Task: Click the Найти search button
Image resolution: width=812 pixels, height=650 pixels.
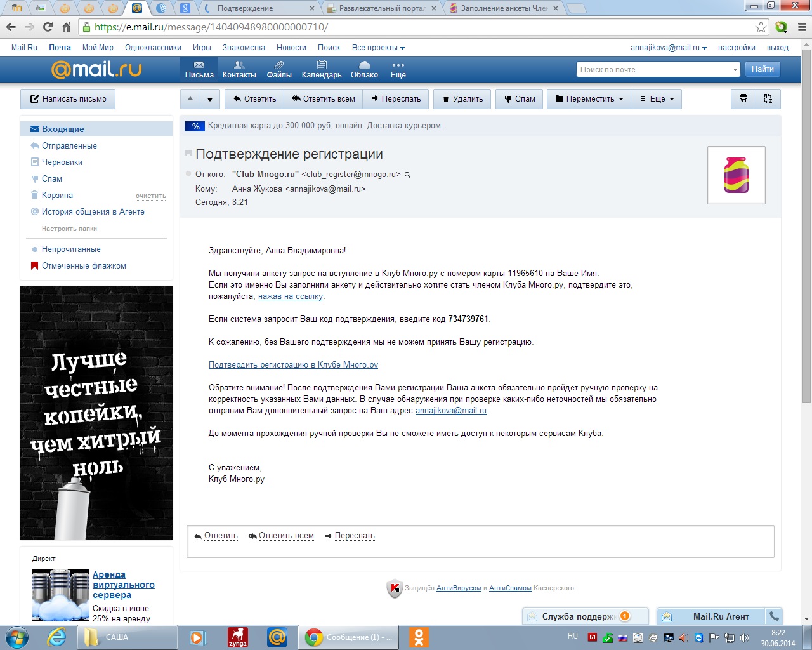Action: point(763,69)
